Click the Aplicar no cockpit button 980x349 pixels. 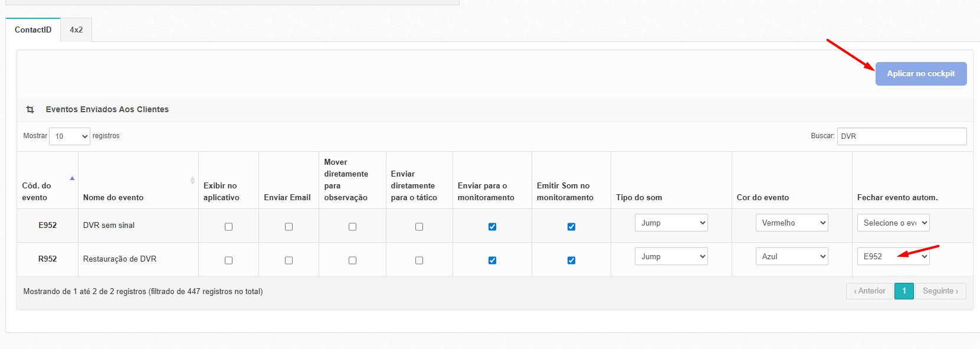point(920,74)
